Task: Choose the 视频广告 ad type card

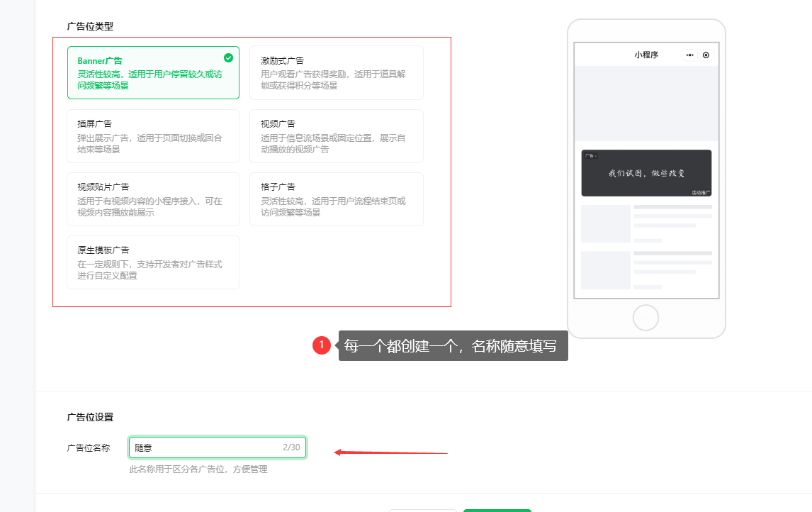Action: (337, 135)
